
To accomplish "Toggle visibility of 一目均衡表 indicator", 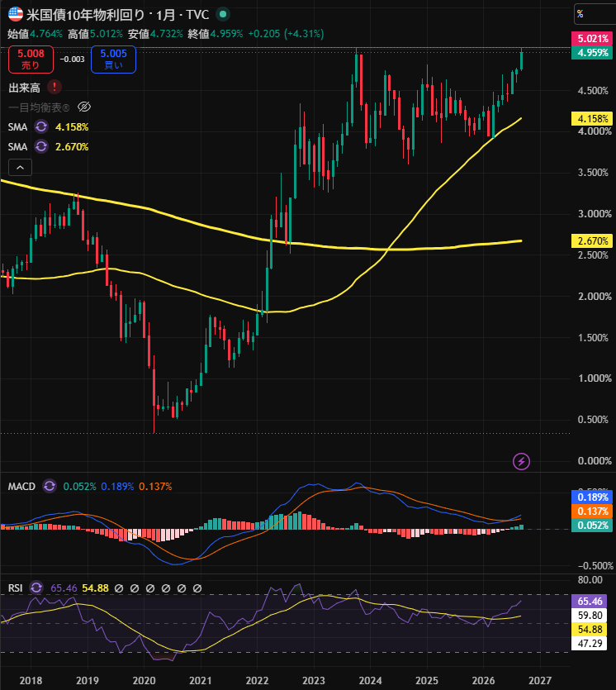I will pyautogui.click(x=84, y=107).
